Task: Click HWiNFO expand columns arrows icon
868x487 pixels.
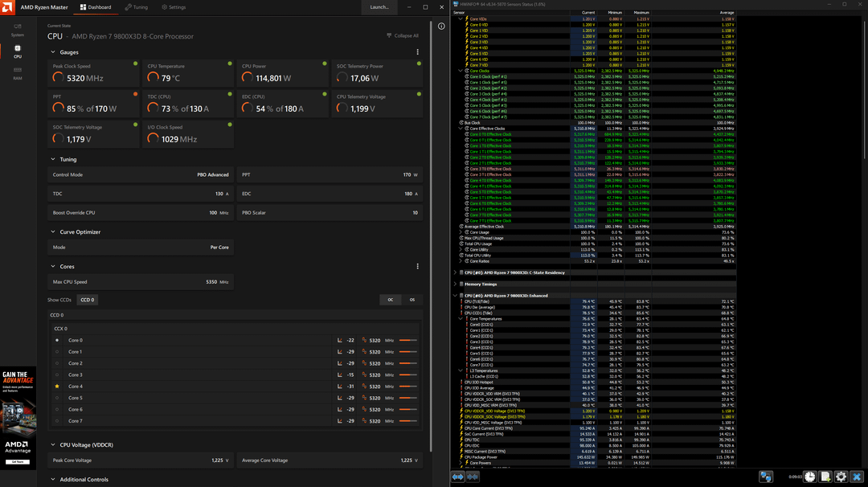Action: (458, 477)
